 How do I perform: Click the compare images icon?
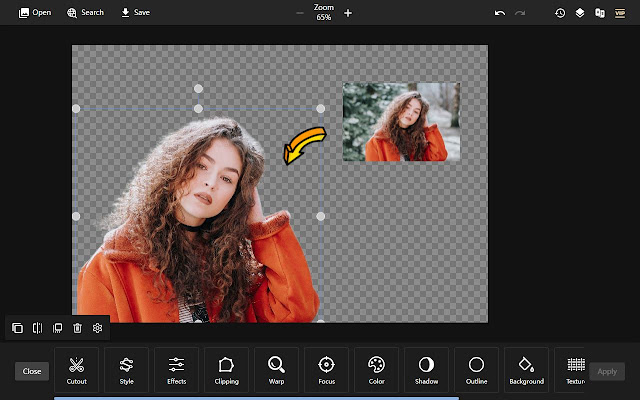click(600, 13)
